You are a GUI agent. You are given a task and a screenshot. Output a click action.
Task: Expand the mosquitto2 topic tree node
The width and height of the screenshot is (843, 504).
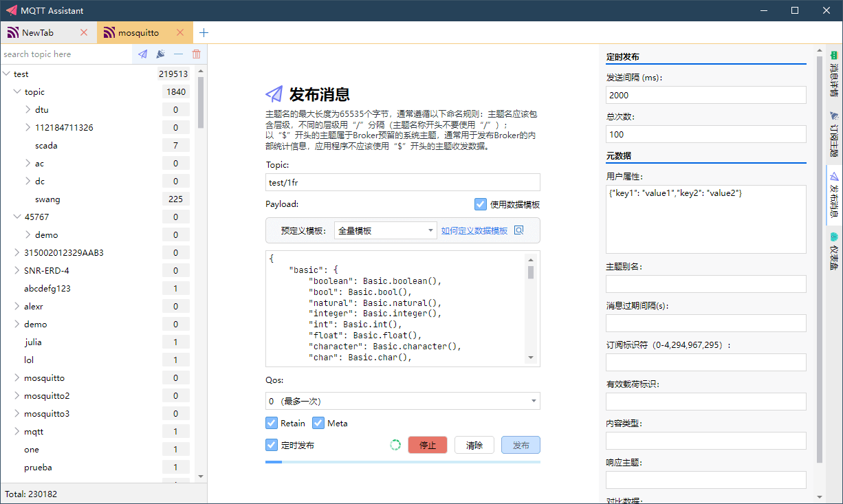[x=17, y=396]
